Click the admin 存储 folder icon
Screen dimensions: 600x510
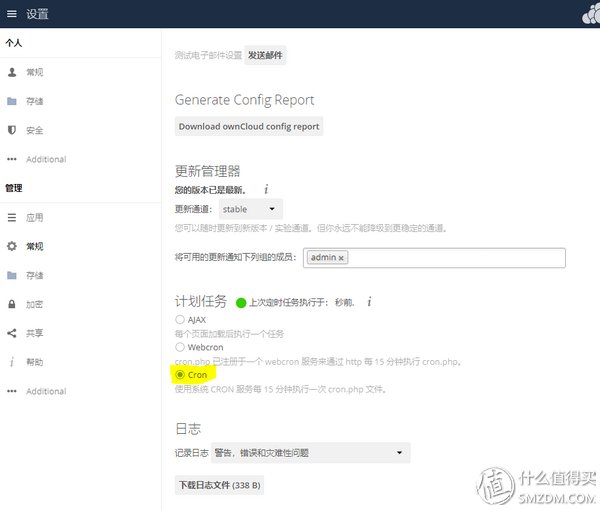(12, 275)
